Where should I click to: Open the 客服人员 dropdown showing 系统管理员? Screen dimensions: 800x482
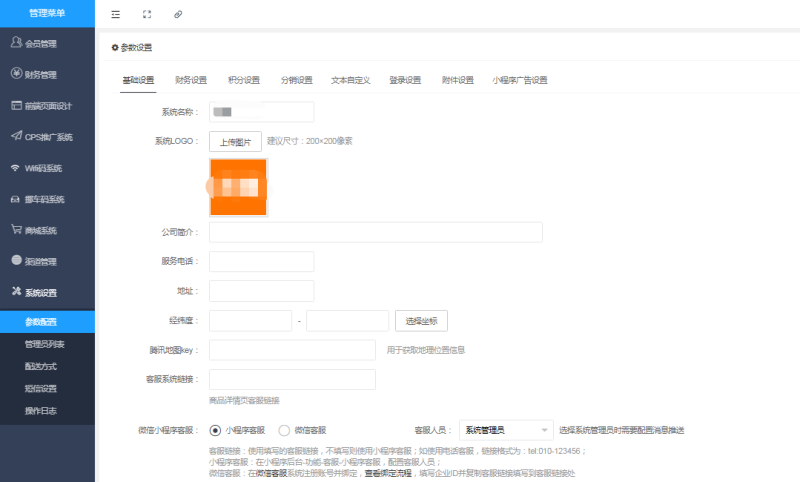click(506, 430)
